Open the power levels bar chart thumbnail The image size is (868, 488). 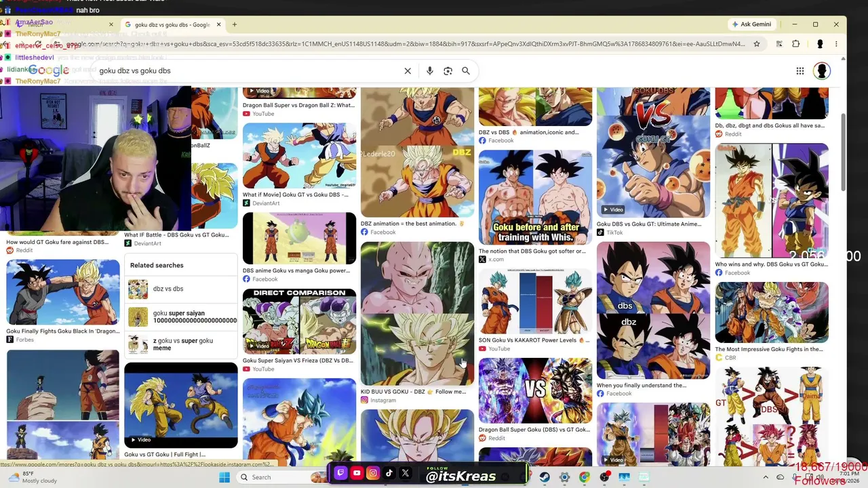535,301
